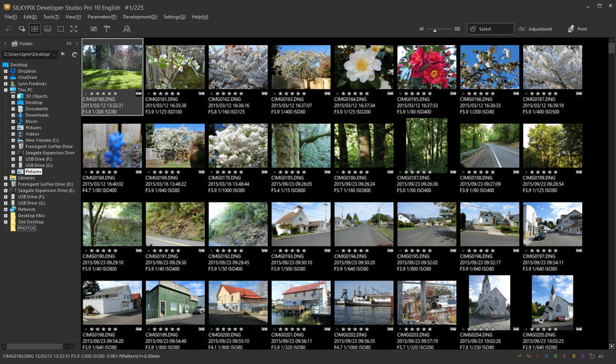Click the folder icon beside the path box
The width and height of the screenshot is (616, 364).
pyautogui.click(x=63, y=54)
